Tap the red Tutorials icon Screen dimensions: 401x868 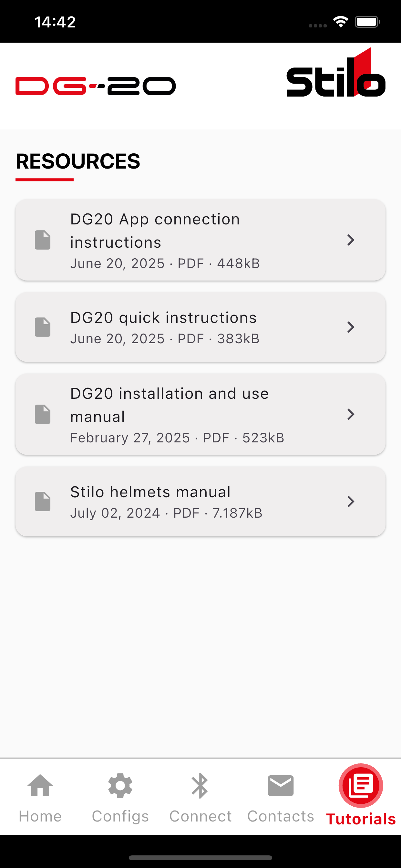361,785
